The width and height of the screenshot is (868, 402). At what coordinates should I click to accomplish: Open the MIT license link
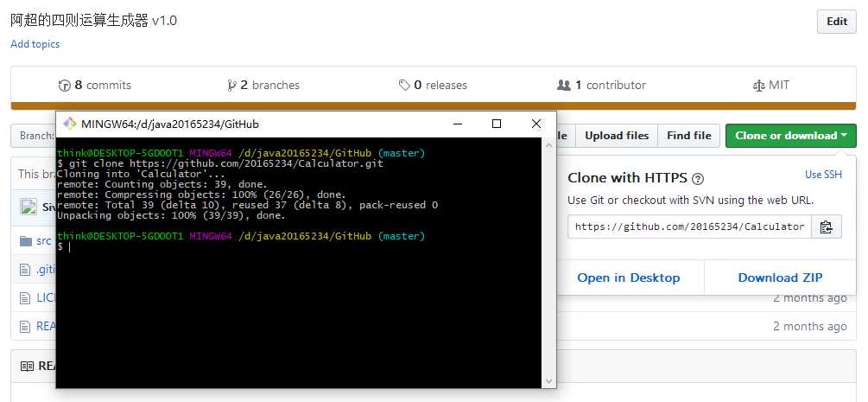771,85
